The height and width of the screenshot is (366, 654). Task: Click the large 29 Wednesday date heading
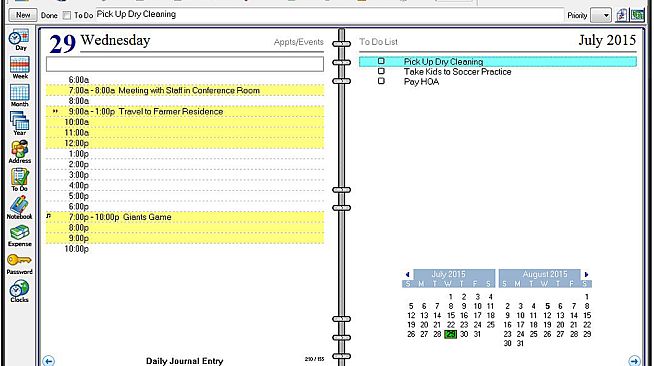coord(100,43)
